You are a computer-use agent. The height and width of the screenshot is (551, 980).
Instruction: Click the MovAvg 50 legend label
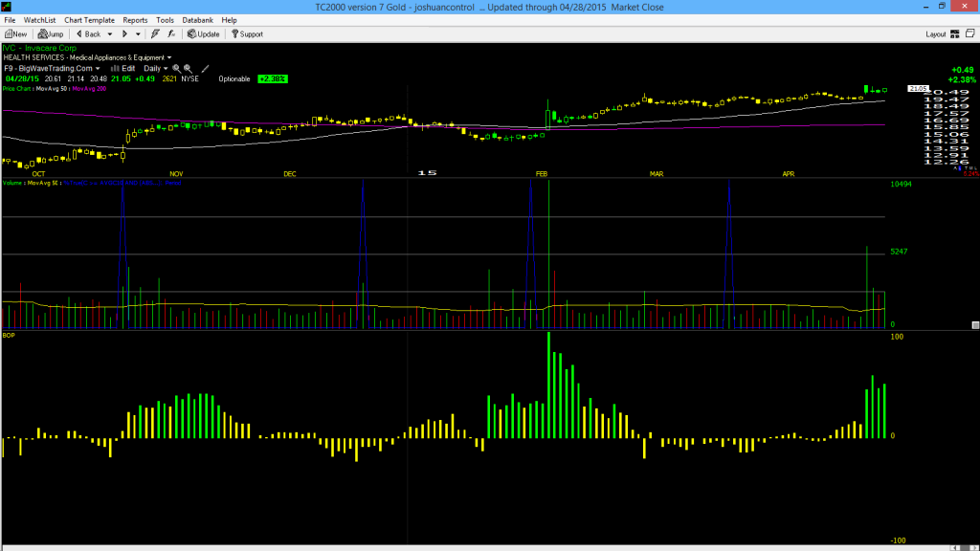(52, 89)
